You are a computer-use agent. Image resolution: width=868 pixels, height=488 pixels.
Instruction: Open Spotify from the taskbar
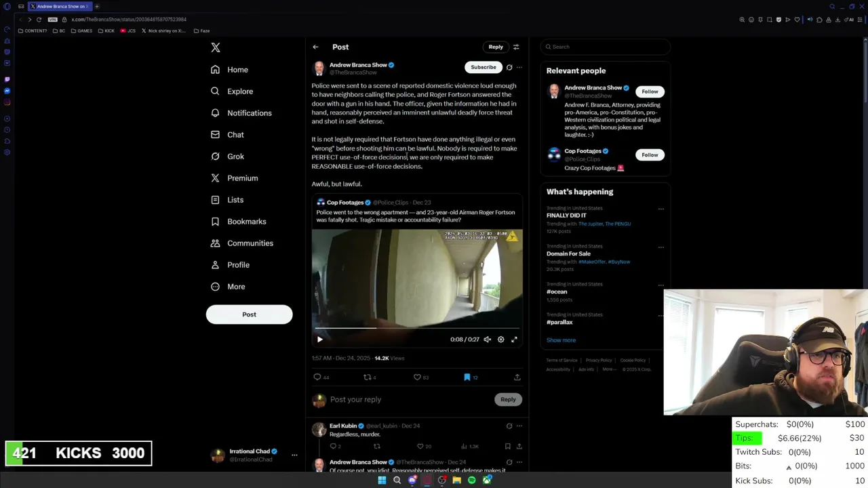(x=472, y=480)
